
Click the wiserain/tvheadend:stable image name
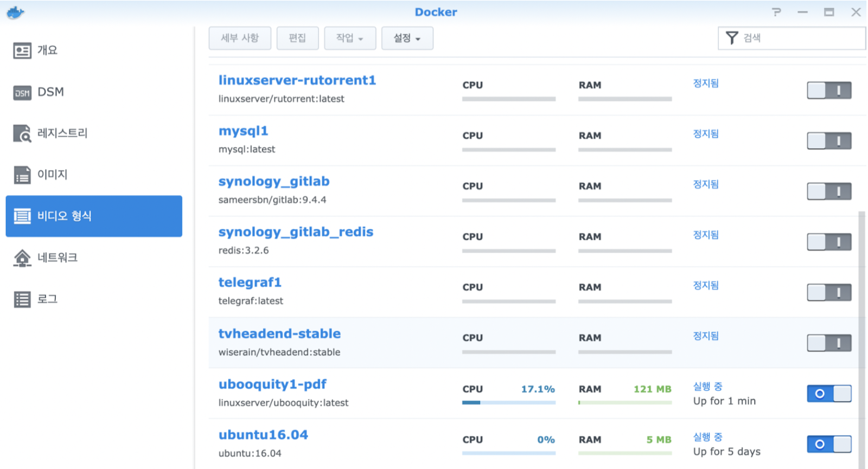coord(279,352)
